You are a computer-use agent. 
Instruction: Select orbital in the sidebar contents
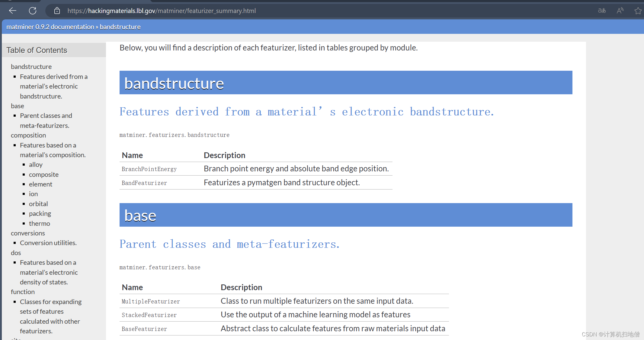pyautogui.click(x=38, y=204)
